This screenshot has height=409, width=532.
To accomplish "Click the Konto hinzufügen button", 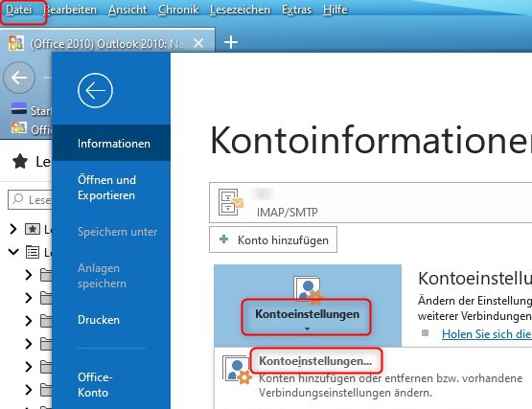I will pos(273,239).
